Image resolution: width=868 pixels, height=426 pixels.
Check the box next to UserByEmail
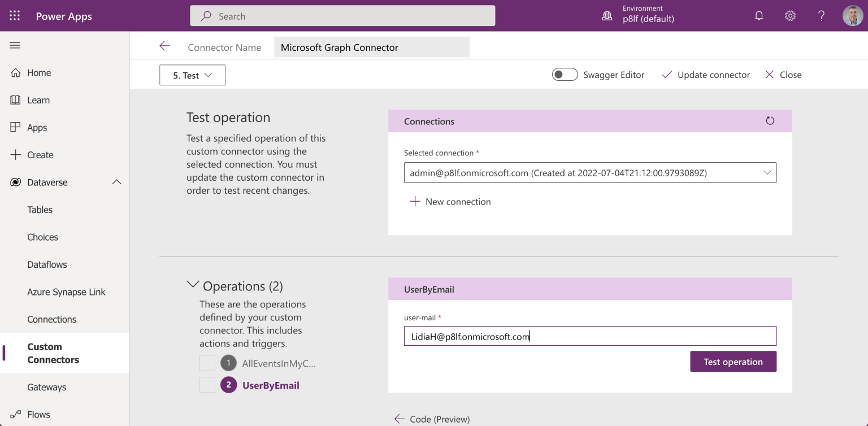[x=207, y=385]
